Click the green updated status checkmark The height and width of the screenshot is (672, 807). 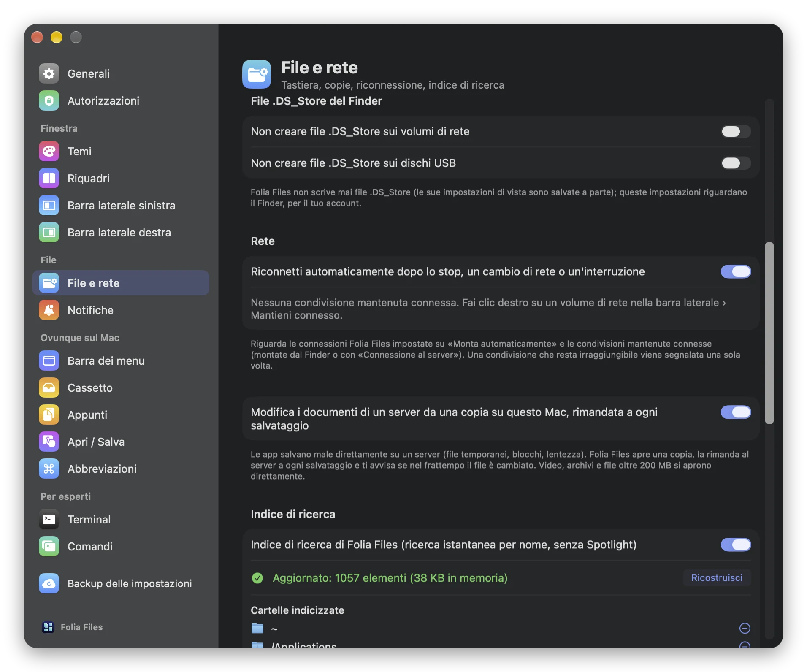pos(257,578)
